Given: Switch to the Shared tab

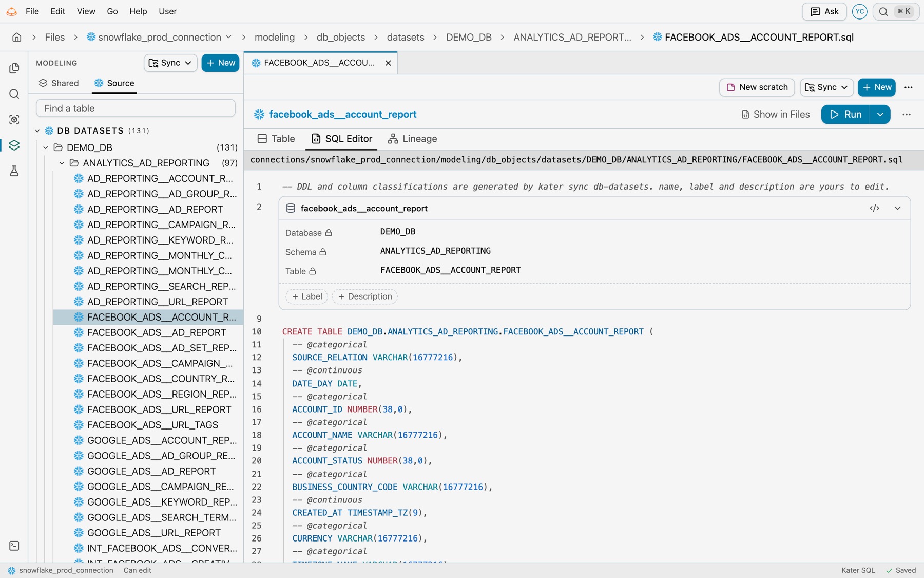Looking at the screenshot, I should click(59, 83).
